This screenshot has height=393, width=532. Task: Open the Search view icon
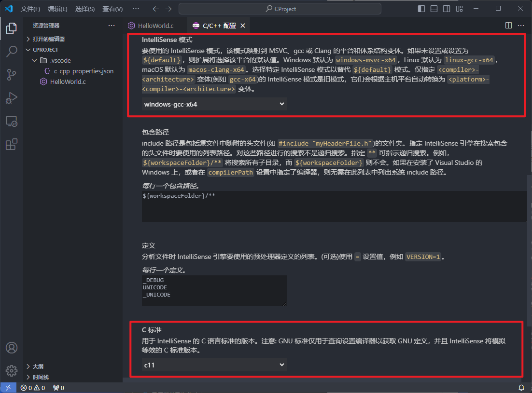tap(12, 52)
